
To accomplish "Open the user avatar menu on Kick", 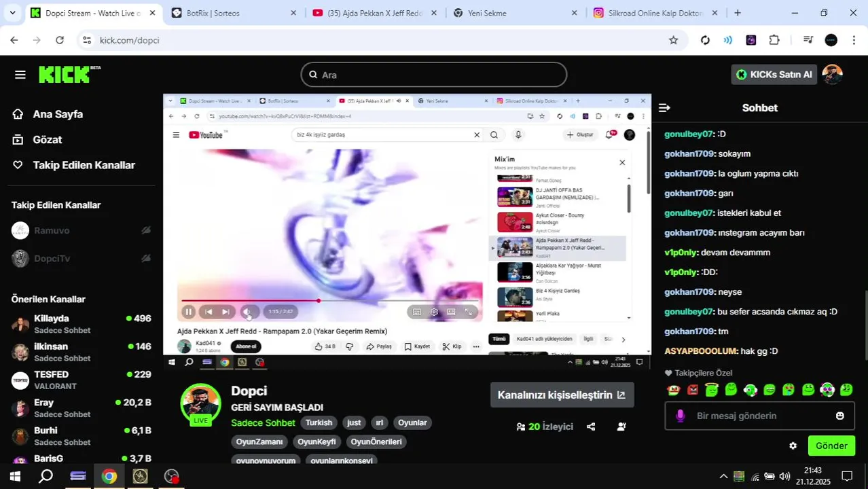I will coord(832,75).
